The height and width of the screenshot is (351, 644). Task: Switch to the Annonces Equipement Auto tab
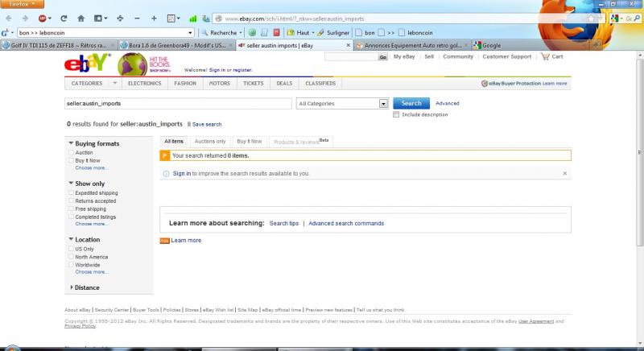click(x=413, y=46)
